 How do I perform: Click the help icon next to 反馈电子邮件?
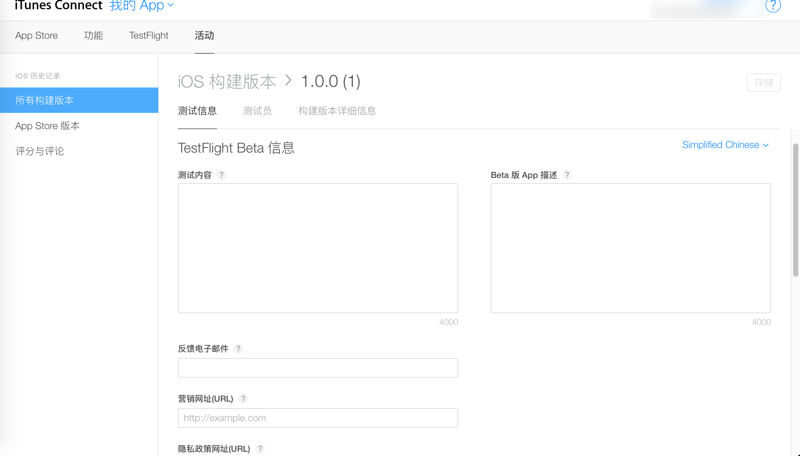[x=238, y=349]
